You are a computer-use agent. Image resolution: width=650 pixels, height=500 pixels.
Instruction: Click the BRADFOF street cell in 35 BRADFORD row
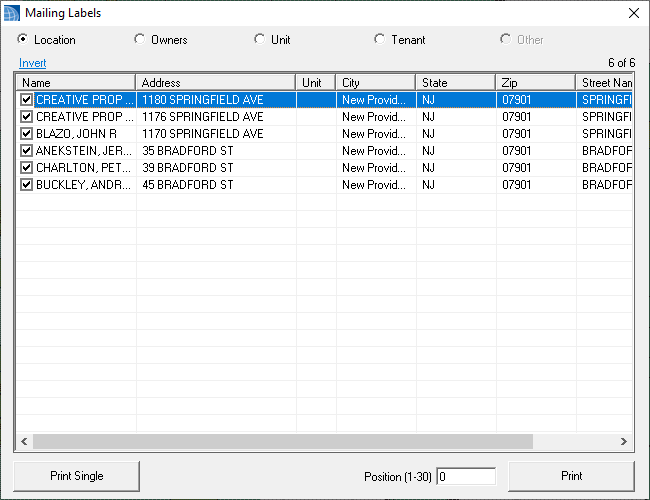(604, 150)
